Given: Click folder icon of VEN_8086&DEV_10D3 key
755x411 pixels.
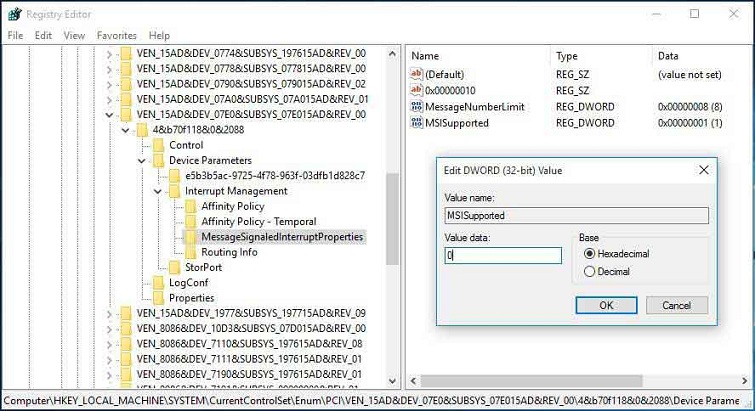Looking at the screenshot, I should pyautogui.click(x=126, y=329).
